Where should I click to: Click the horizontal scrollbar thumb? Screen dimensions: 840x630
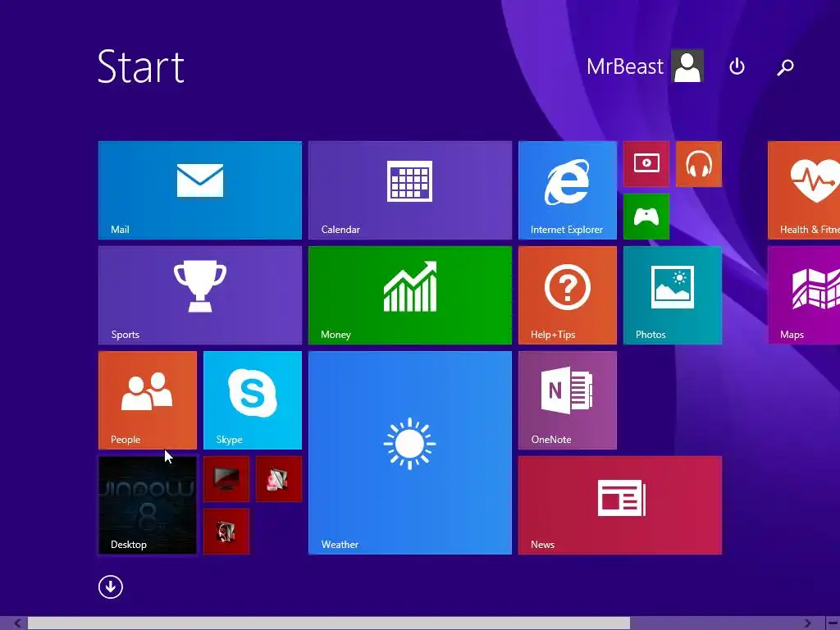click(329, 623)
